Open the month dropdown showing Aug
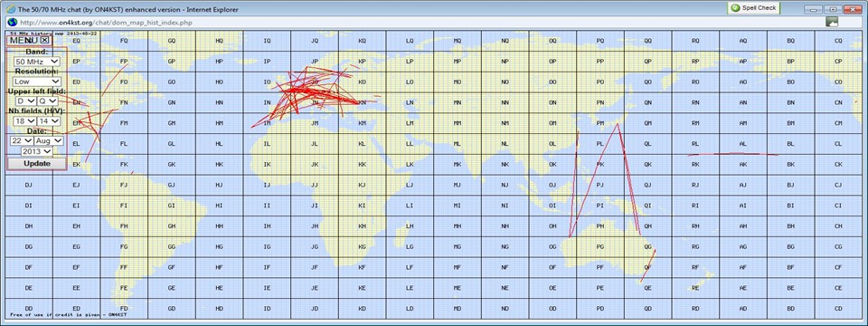This screenshot has height=326, width=868. [x=49, y=141]
